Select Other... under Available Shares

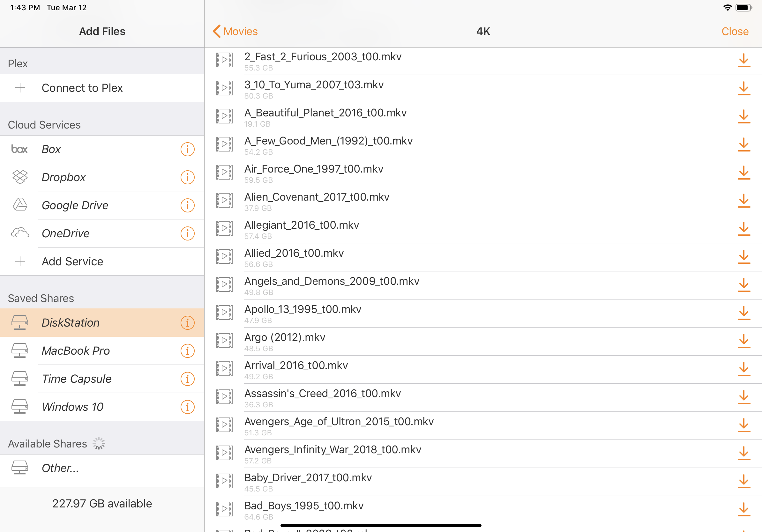tap(60, 468)
